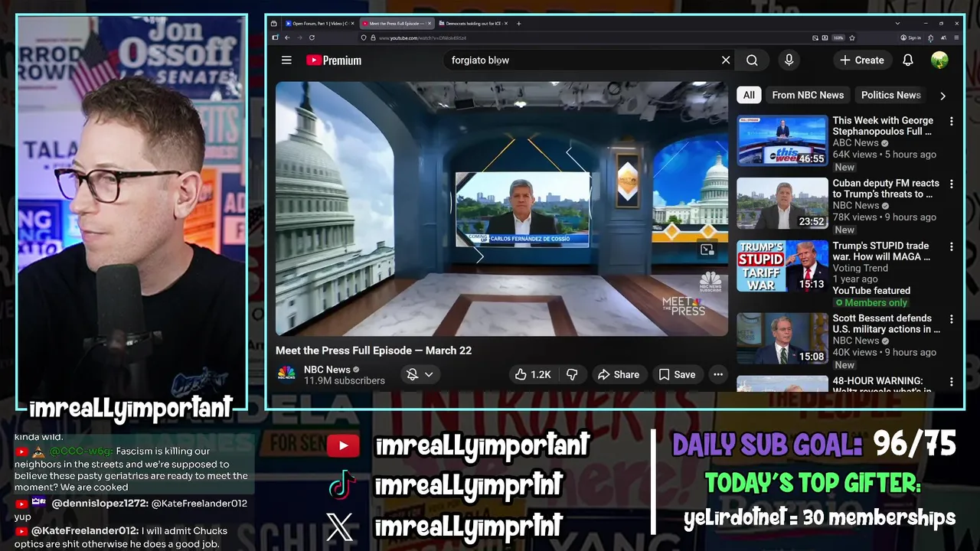Open the notifications bell
The height and width of the screenshot is (551, 980).
pos(908,60)
